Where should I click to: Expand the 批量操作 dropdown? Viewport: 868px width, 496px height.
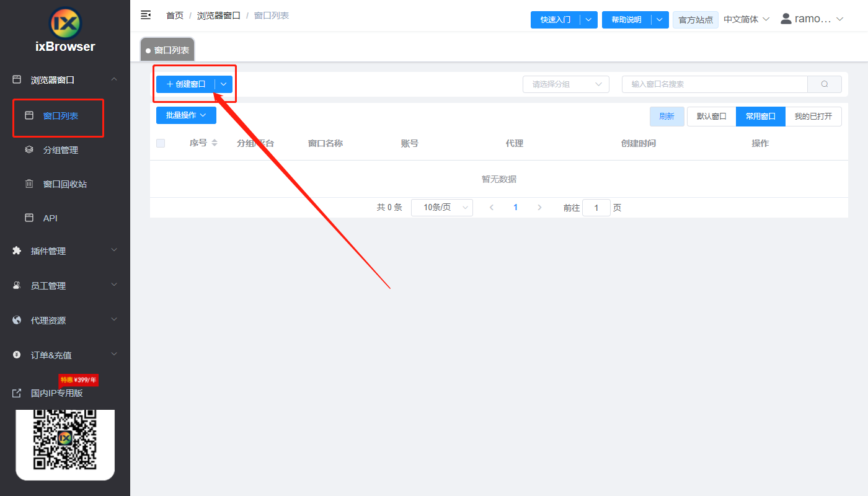[185, 115]
